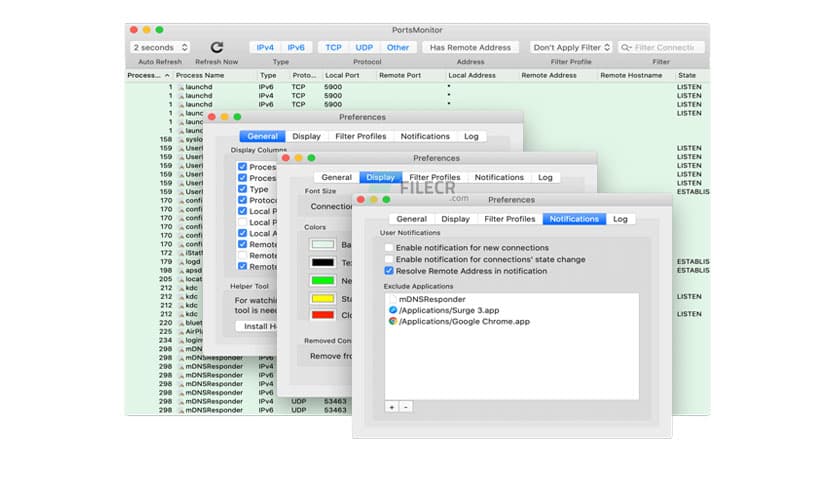Sort by the State column header
The image size is (836, 484).
pos(692,75)
